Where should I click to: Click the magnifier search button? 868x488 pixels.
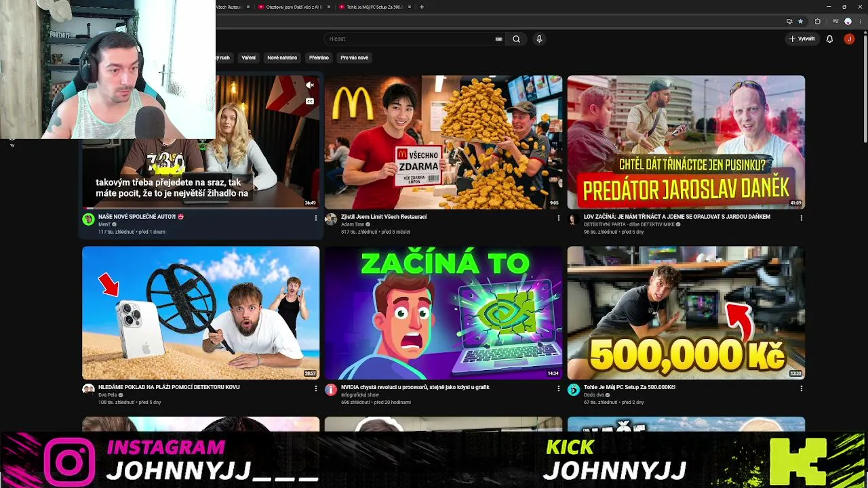tap(516, 39)
